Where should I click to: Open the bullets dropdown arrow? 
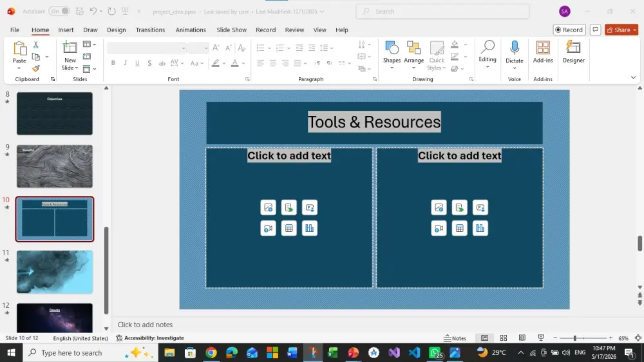tap(269, 48)
